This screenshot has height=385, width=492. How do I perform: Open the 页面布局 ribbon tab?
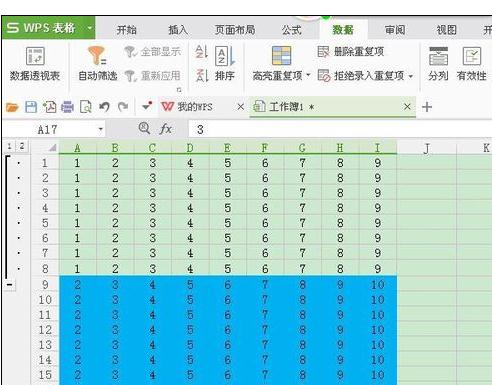[x=235, y=30]
